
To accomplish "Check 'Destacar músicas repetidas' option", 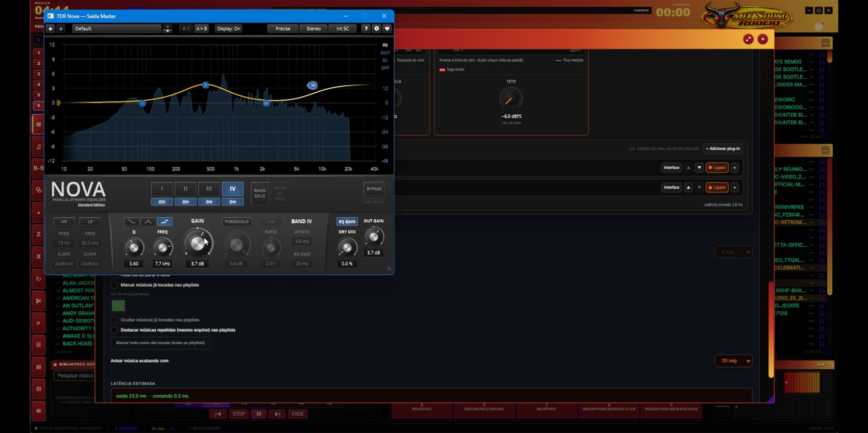I will click(x=114, y=330).
